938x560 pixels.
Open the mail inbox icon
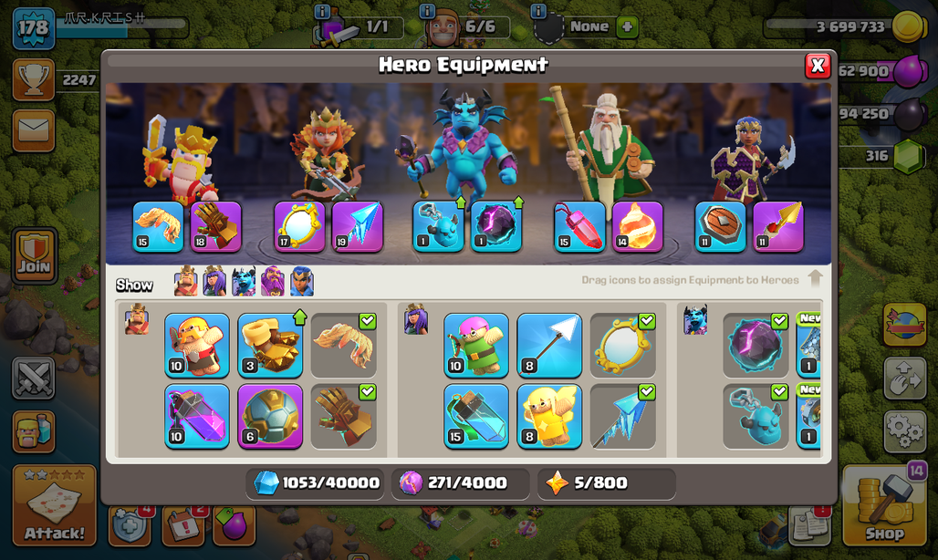tap(34, 130)
